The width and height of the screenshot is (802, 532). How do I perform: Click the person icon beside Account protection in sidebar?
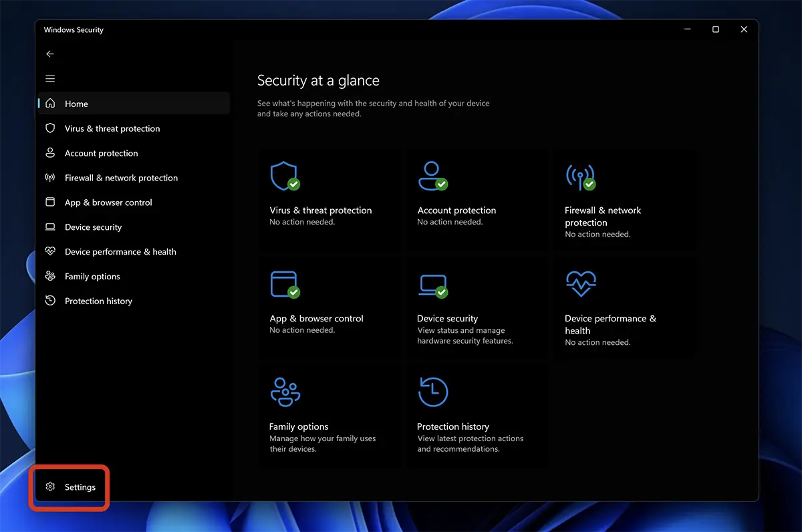50,152
